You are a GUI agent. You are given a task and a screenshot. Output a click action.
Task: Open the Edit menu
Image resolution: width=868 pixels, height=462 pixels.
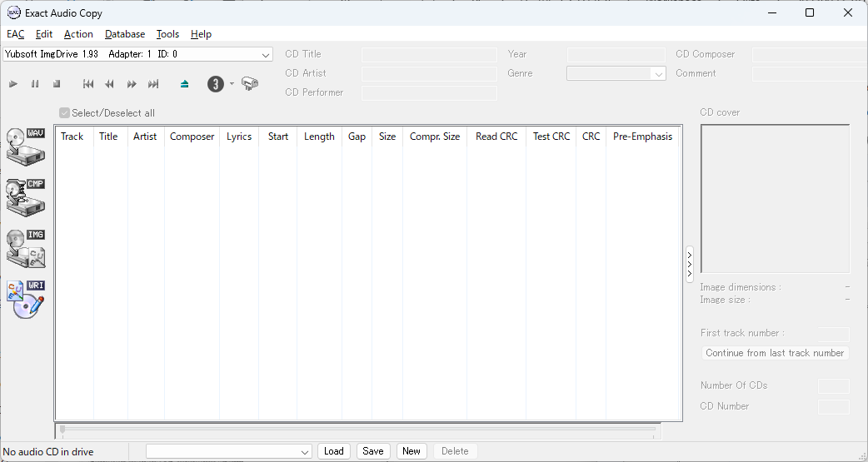43,34
